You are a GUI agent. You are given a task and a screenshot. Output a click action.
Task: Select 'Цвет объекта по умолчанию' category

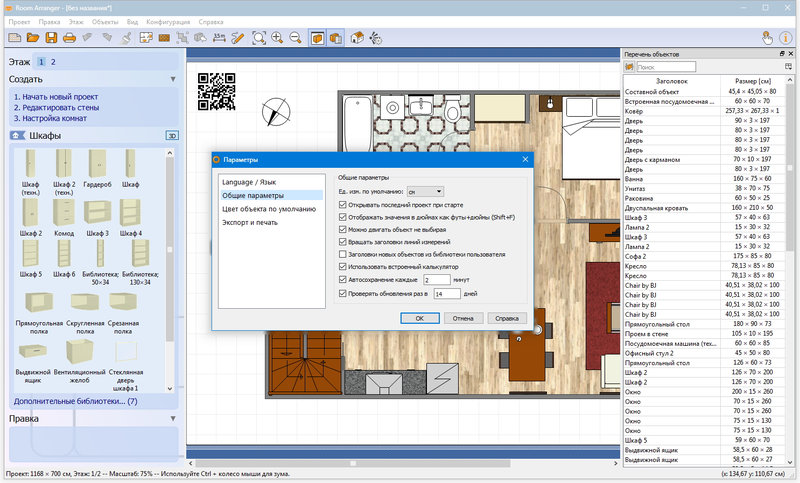[271, 209]
